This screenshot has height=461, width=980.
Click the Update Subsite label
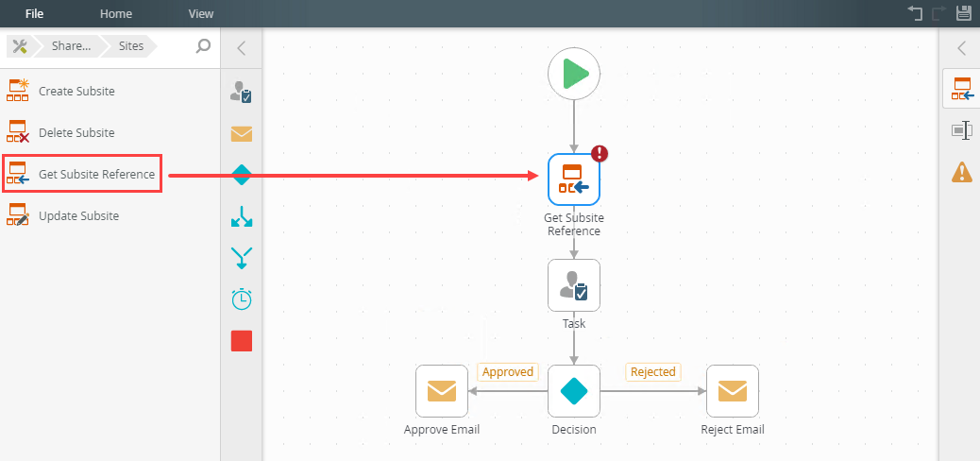point(78,215)
